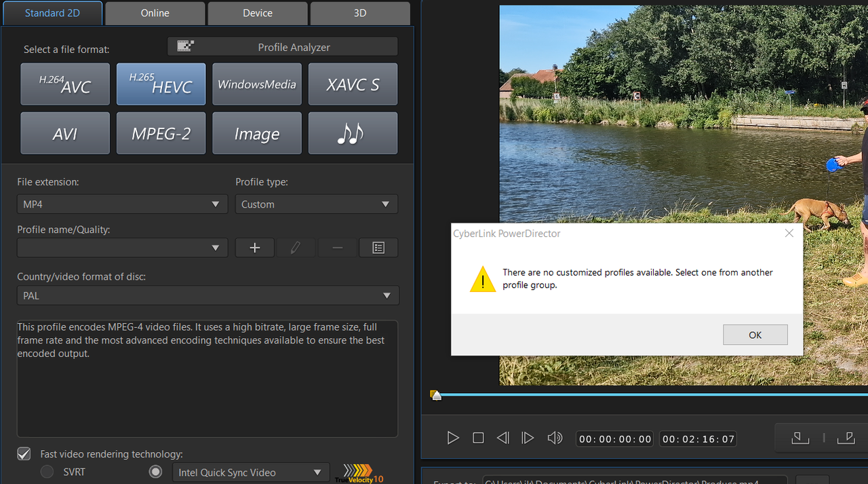Toggle Fast video rendering technology checkbox
The height and width of the screenshot is (484, 868).
tap(24, 453)
